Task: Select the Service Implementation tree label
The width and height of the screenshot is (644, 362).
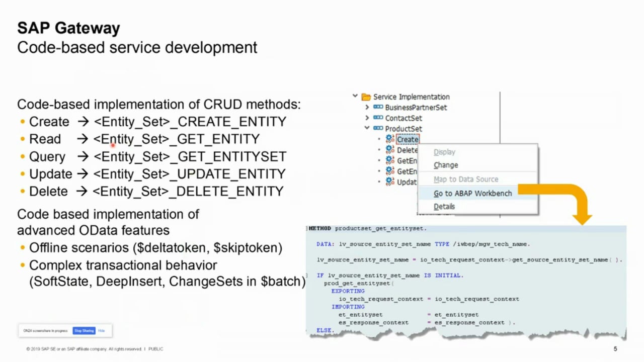Action: (x=412, y=97)
